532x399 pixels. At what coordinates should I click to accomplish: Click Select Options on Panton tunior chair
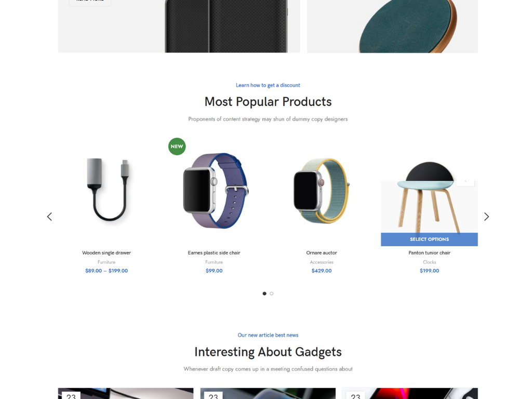(429, 239)
